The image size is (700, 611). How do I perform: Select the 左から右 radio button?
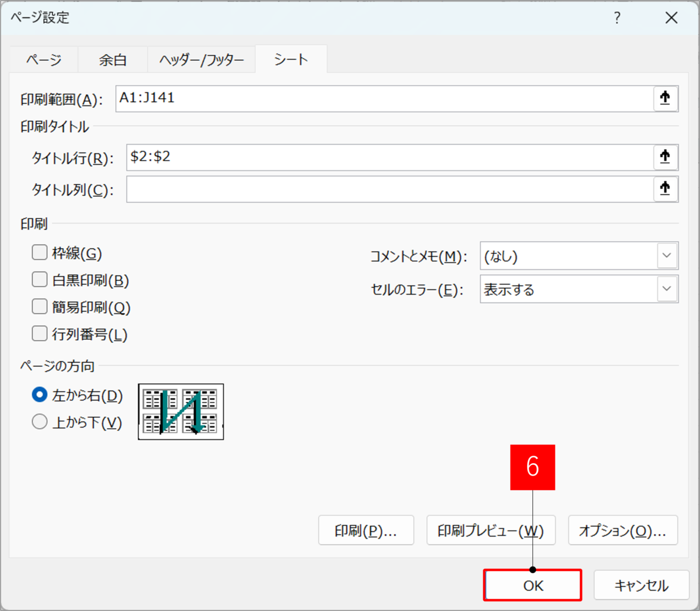click(40, 394)
